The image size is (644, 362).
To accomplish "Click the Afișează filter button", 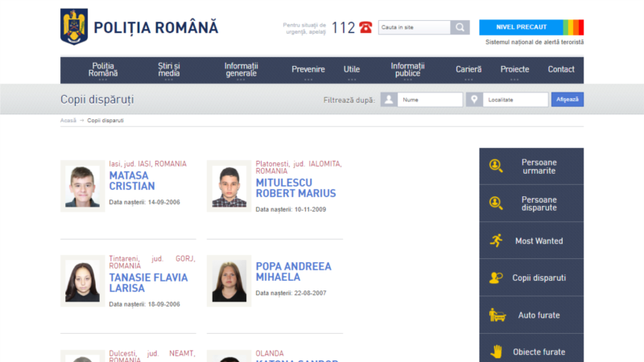I will point(568,99).
